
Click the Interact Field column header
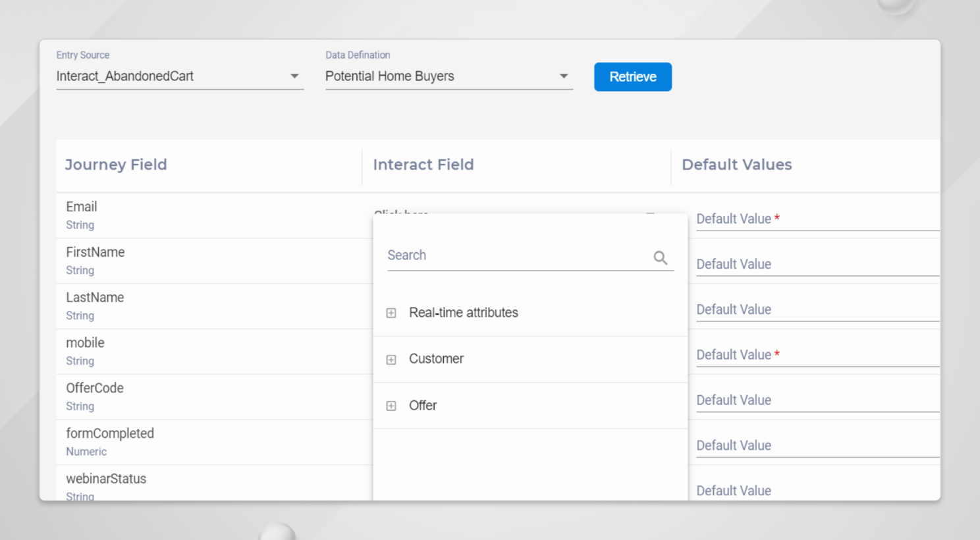[x=423, y=165]
